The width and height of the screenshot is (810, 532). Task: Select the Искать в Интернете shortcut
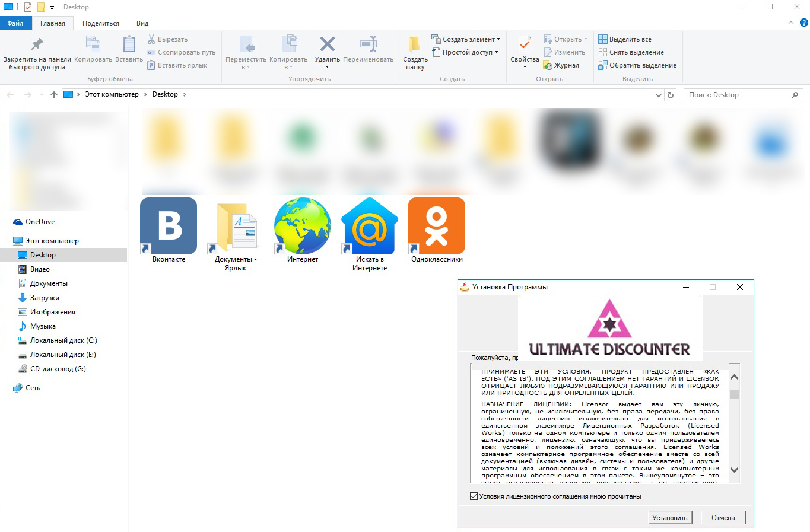tap(370, 226)
